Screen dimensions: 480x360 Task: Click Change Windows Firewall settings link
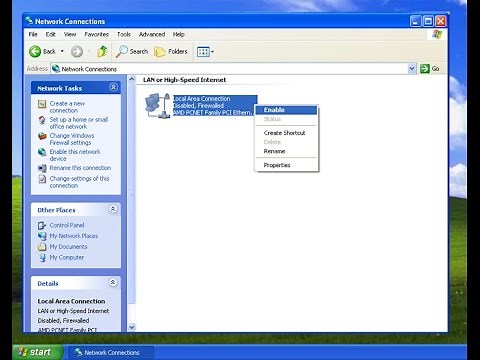(x=72, y=139)
